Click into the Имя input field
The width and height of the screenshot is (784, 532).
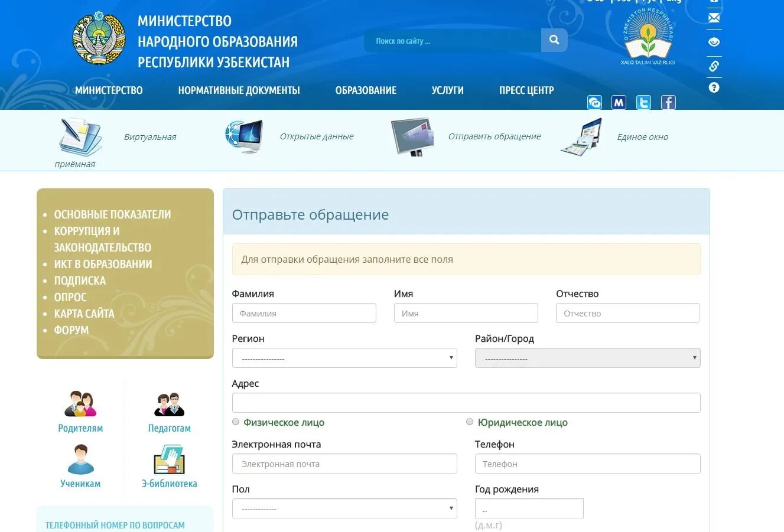[466, 313]
